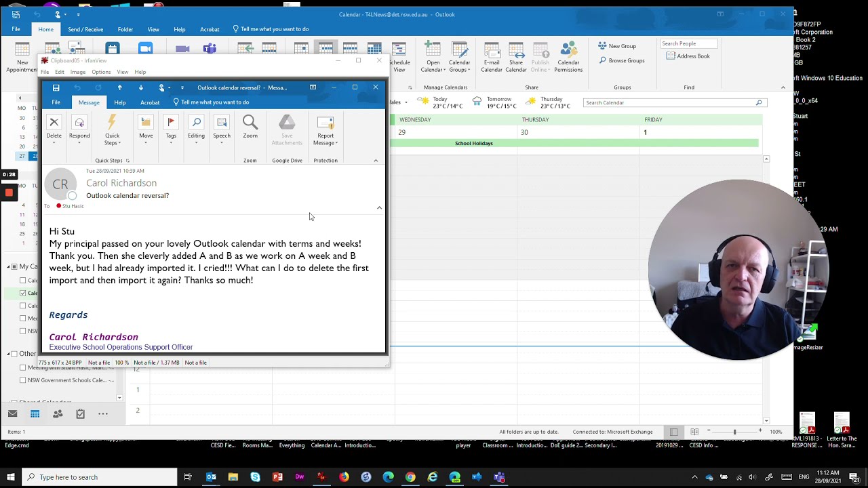Viewport: 868px width, 488px height.
Task: Click the Zoom magnifier in the message ribbon
Action: point(250,123)
